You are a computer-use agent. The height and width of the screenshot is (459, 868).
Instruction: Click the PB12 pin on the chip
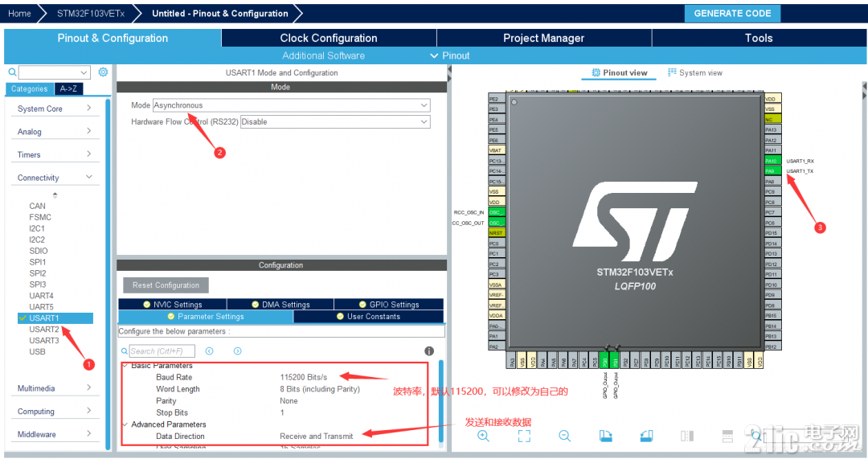(x=773, y=346)
